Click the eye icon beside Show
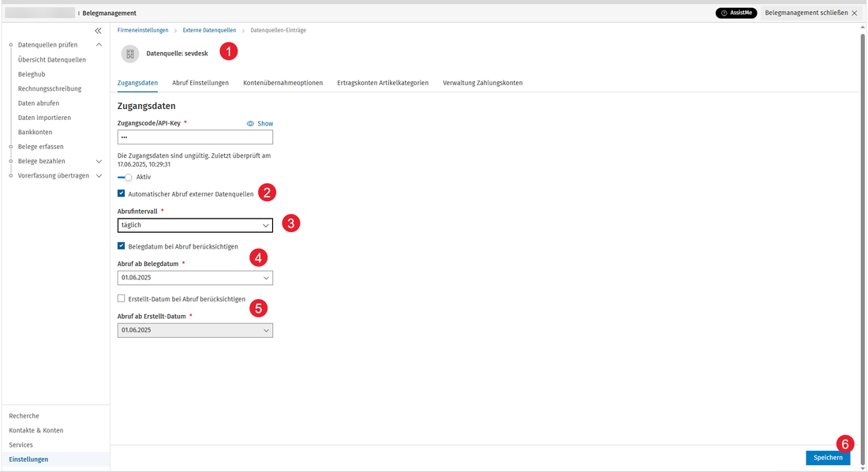Screen dimensions: 868x472 [250, 124]
